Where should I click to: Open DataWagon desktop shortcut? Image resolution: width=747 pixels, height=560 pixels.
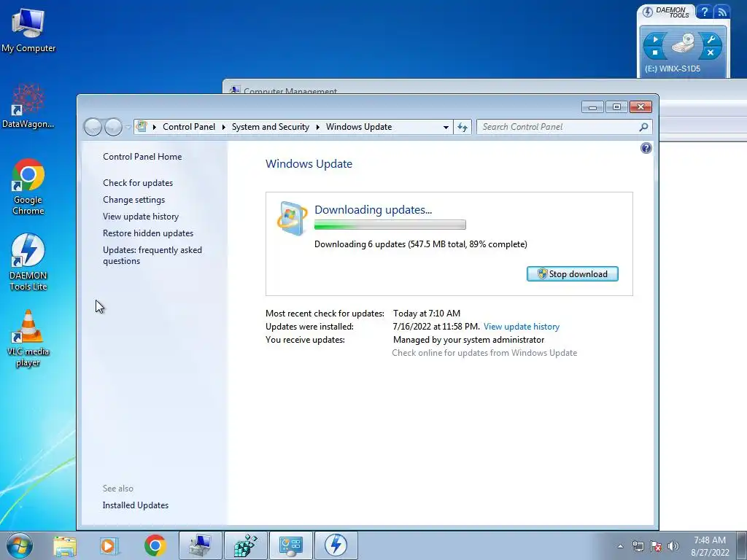click(28, 106)
